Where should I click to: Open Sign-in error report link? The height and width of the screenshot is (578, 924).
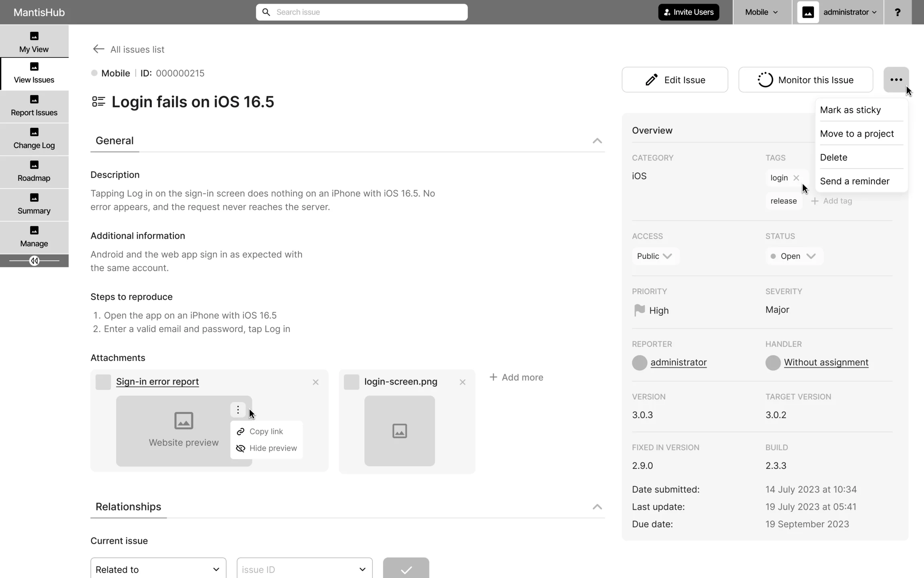click(x=157, y=381)
